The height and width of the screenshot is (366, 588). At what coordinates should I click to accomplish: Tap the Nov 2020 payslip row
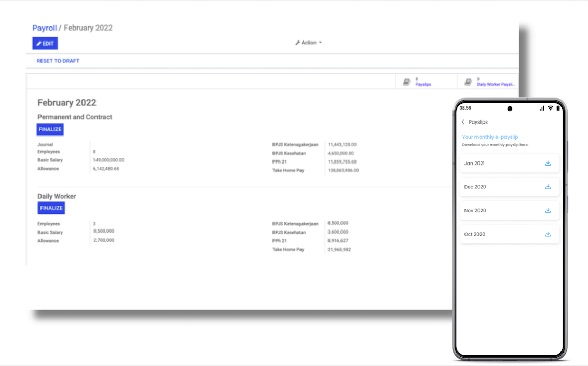(509, 210)
